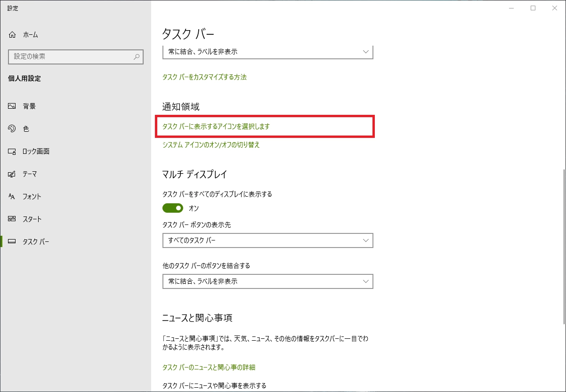Viewport: 566px width, 392px height.
Task: Open タスク バーに表示するアイコンを選択します link
Action: (216, 127)
